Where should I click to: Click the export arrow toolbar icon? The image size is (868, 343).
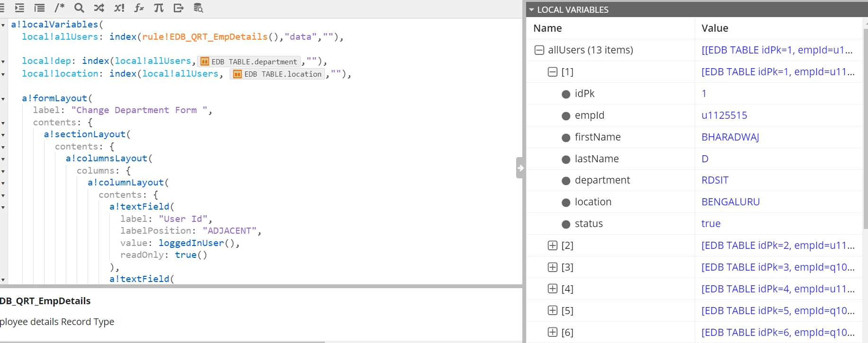pyautogui.click(x=179, y=8)
